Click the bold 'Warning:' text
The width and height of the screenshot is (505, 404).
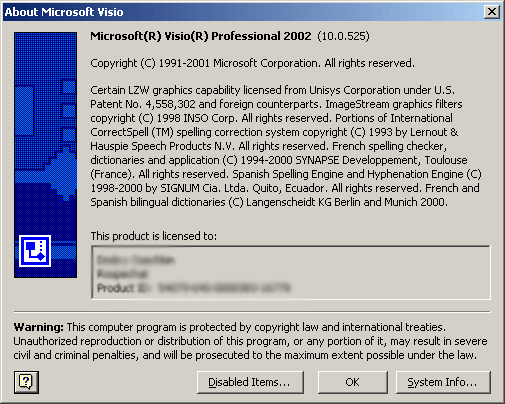point(38,327)
